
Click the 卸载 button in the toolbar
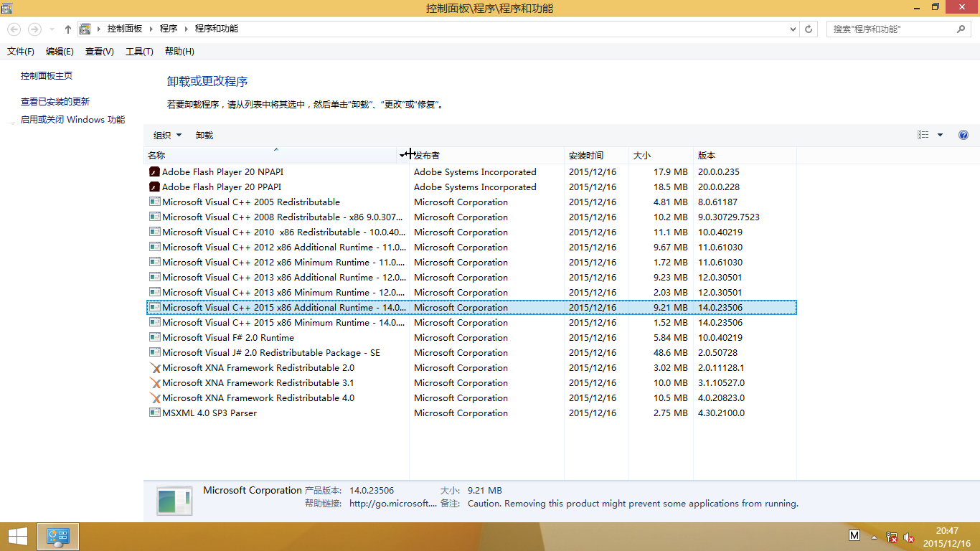click(204, 136)
